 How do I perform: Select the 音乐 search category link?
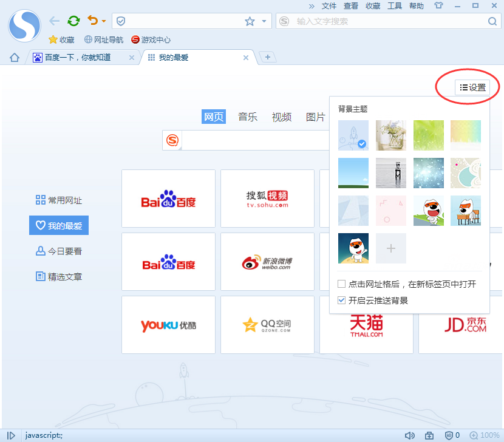pos(248,117)
